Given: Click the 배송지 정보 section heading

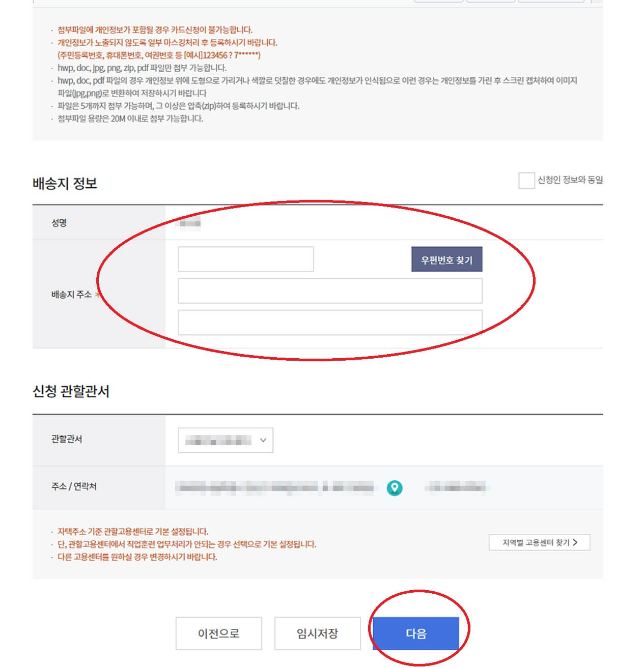Looking at the screenshot, I should pyautogui.click(x=65, y=183).
